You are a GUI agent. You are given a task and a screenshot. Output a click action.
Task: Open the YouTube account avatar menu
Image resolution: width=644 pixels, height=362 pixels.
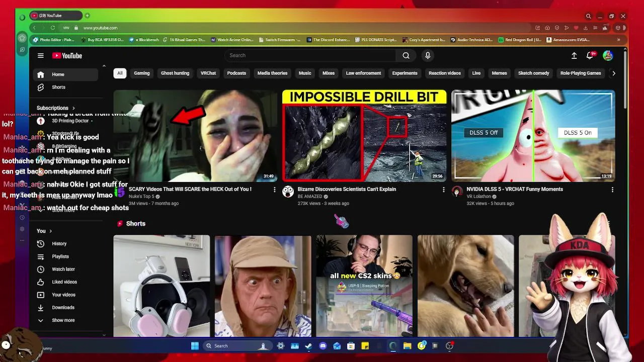pyautogui.click(x=608, y=56)
